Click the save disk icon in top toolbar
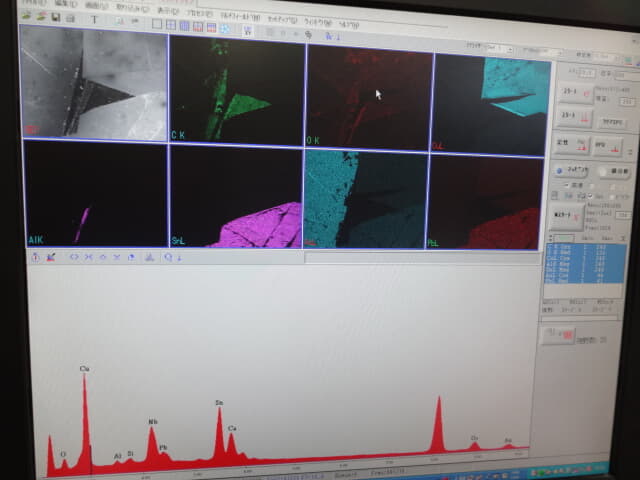 (56, 18)
